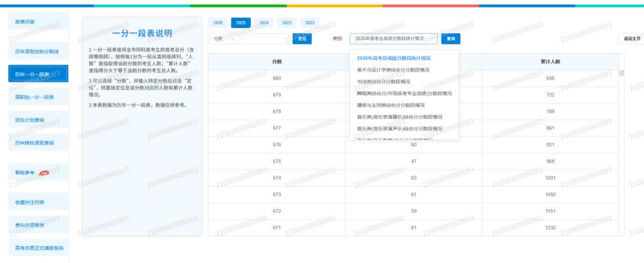The image size is (644, 263).
Task: Open 历年院校录取查询 in the sidebar
Action: click(38, 142)
